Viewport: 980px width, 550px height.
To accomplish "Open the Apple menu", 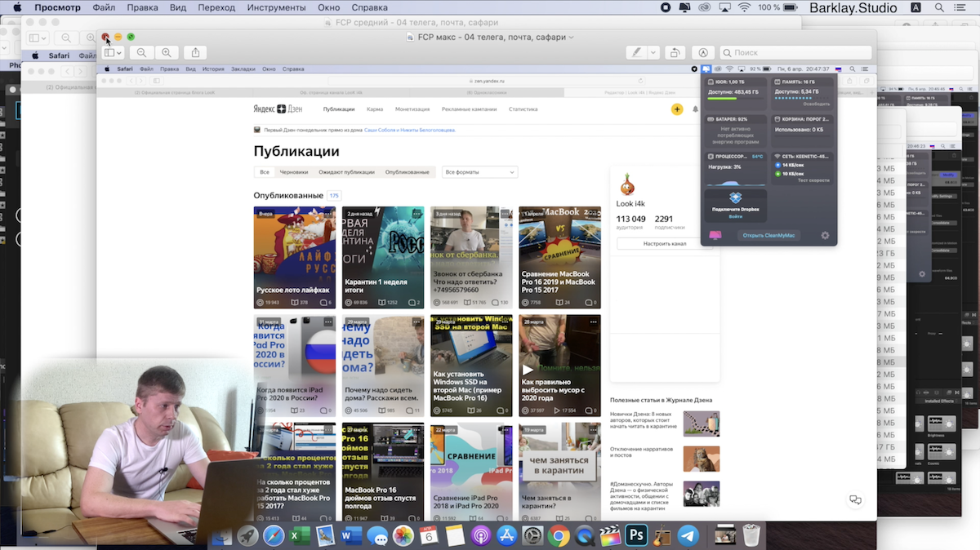I will (16, 7).
